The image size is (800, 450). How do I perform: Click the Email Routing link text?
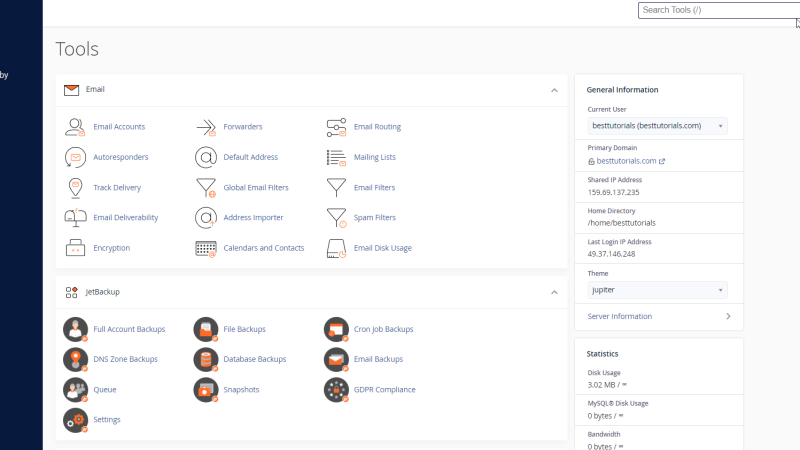click(377, 127)
